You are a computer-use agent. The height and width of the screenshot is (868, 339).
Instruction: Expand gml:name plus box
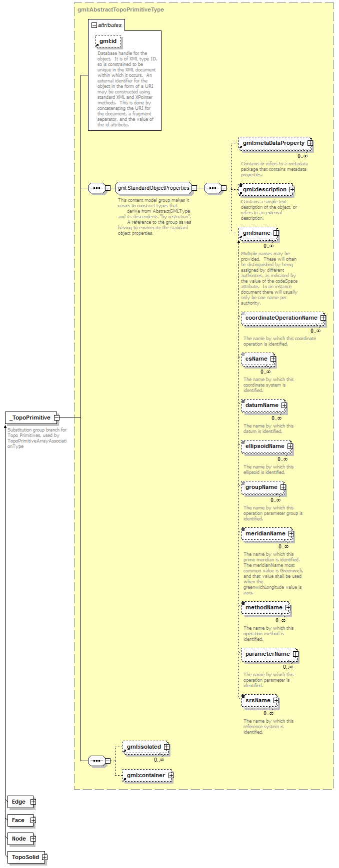(276, 233)
